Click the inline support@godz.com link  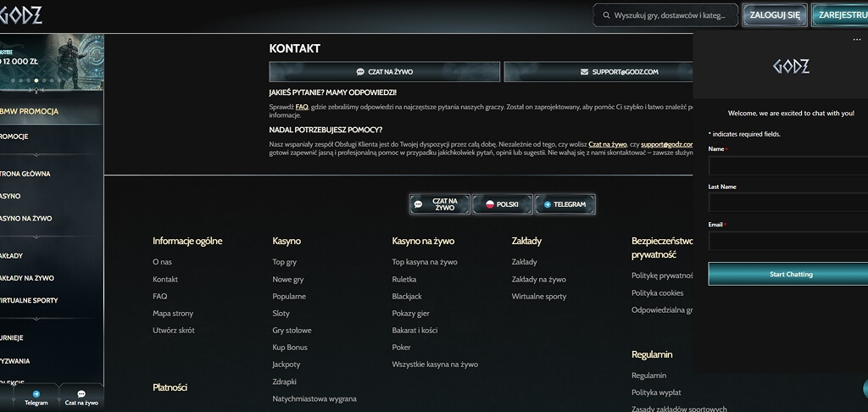[667, 144]
